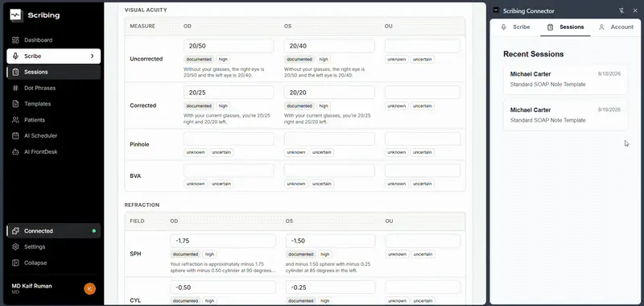Screen dimensions: 644x306
Task: Click the REFRACTION section heading
Action: point(142,205)
